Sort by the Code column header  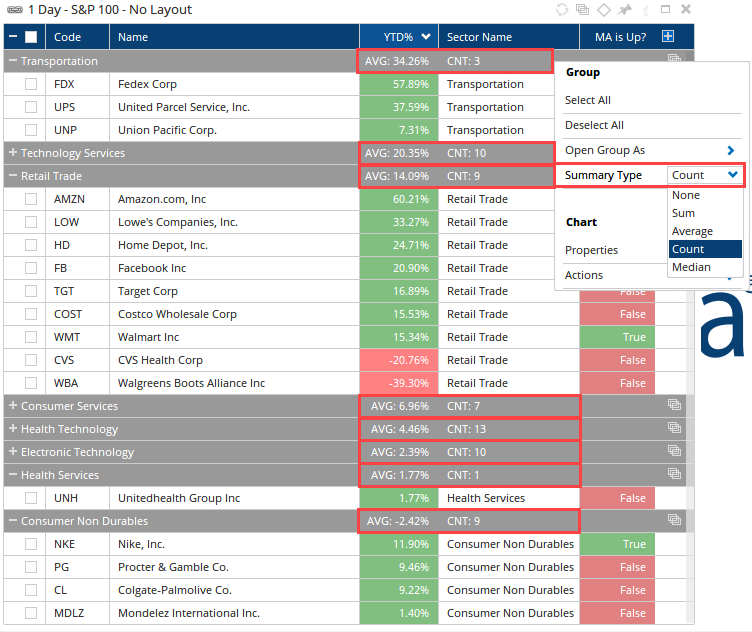(78, 37)
